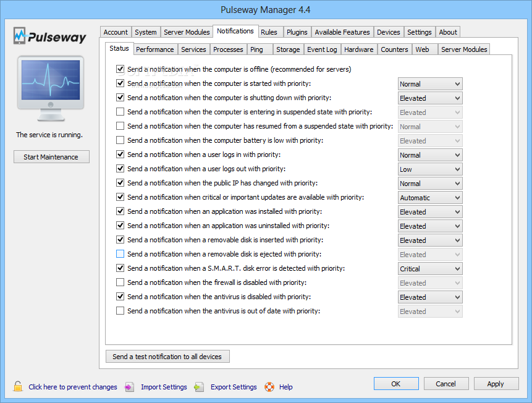Uncheck computer shutting down notification
This screenshot has width=532, height=403.
(120, 98)
